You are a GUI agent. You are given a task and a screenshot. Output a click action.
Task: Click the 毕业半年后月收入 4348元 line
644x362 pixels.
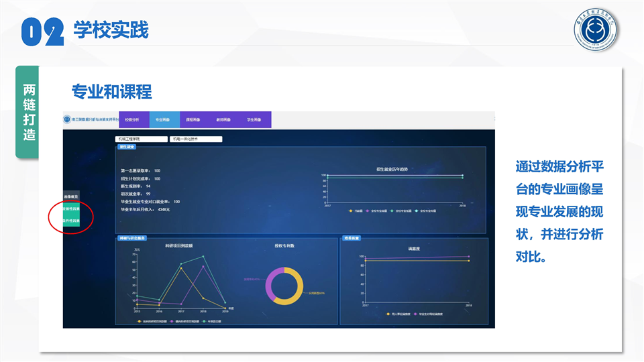(x=145, y=209)
